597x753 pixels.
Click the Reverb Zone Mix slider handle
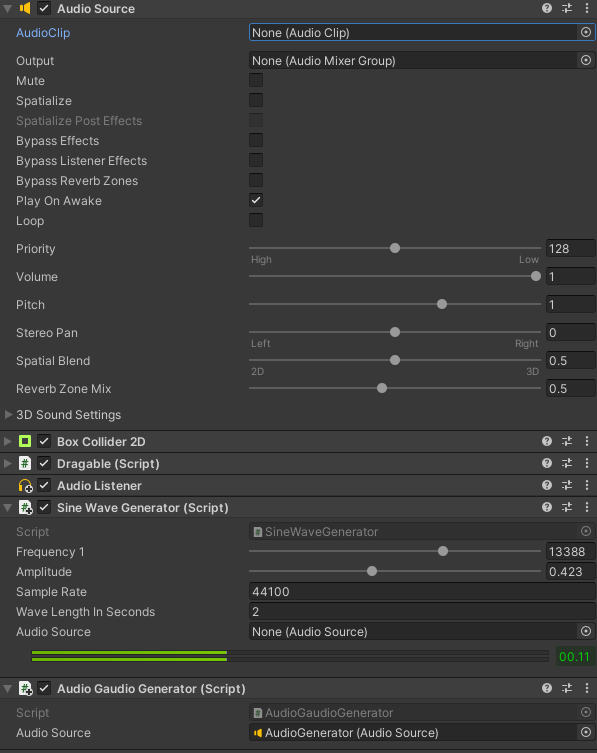coord(382,388)
